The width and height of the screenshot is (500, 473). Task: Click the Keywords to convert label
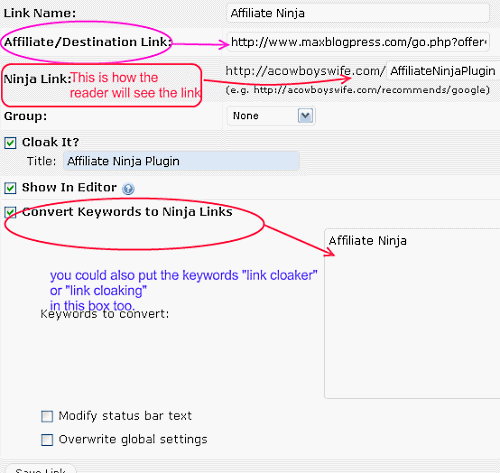[105, 314]
